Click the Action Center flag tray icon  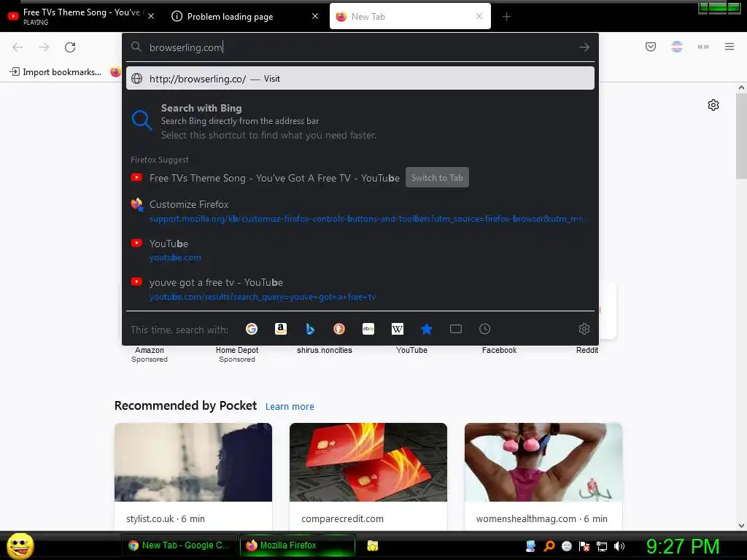coord(584,546)
